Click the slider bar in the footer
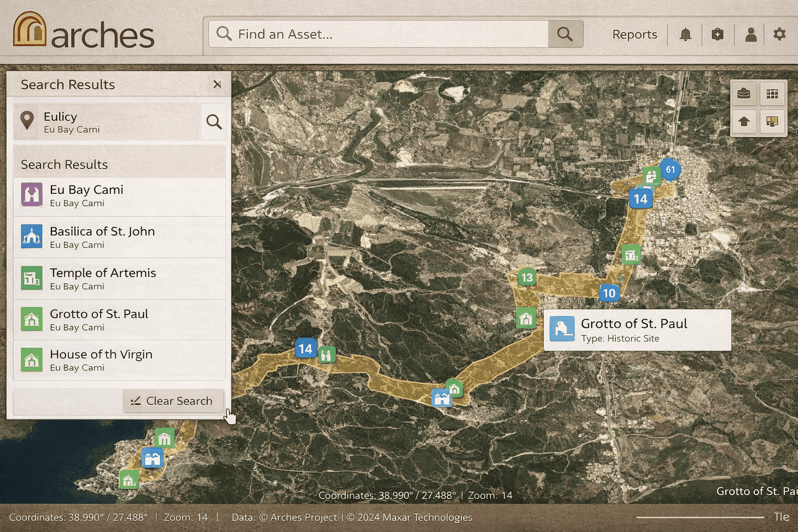 (x=700, y=517)
